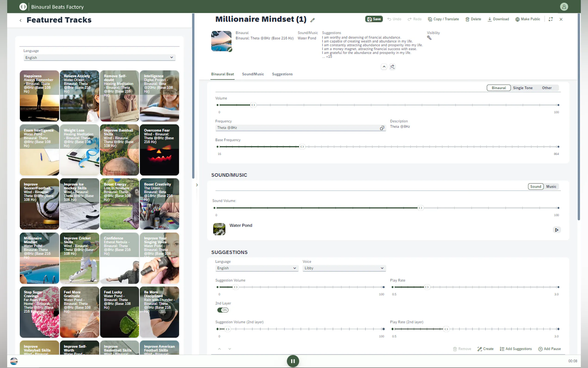This screenshot has height=368, width=588.
Task: Turn off the 2nd Layer toggle
Action: pyautogui.click(x=223, y=310)
